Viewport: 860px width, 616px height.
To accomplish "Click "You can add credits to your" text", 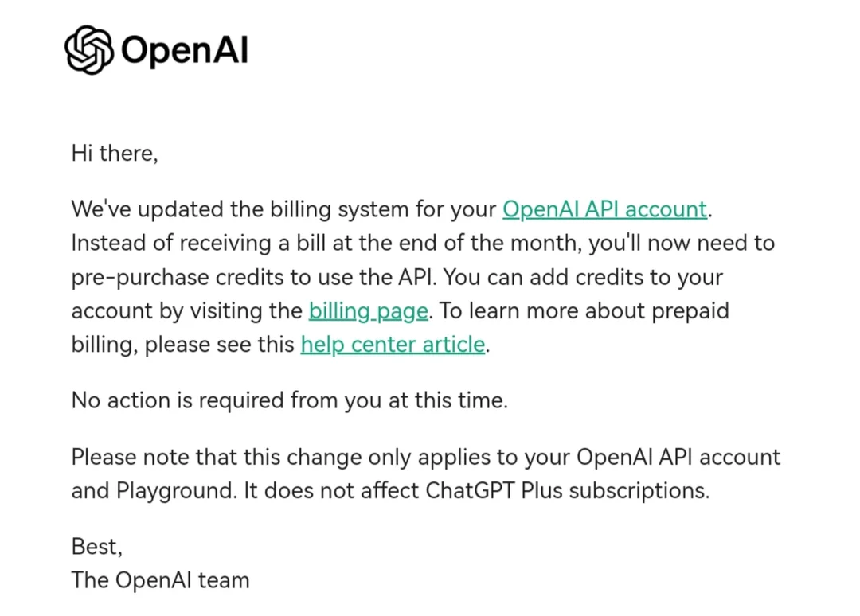I will [583, 277].
